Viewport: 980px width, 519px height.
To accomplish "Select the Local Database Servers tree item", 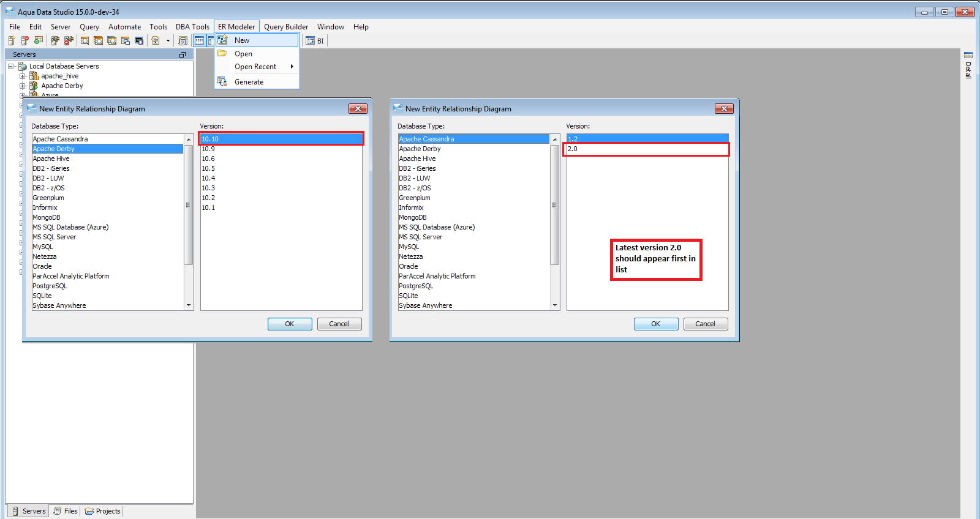I will click(64, 66).
